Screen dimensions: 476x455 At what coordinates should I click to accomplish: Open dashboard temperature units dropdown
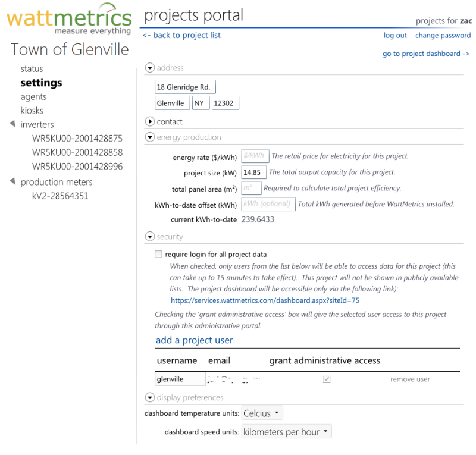click(262, 413)
